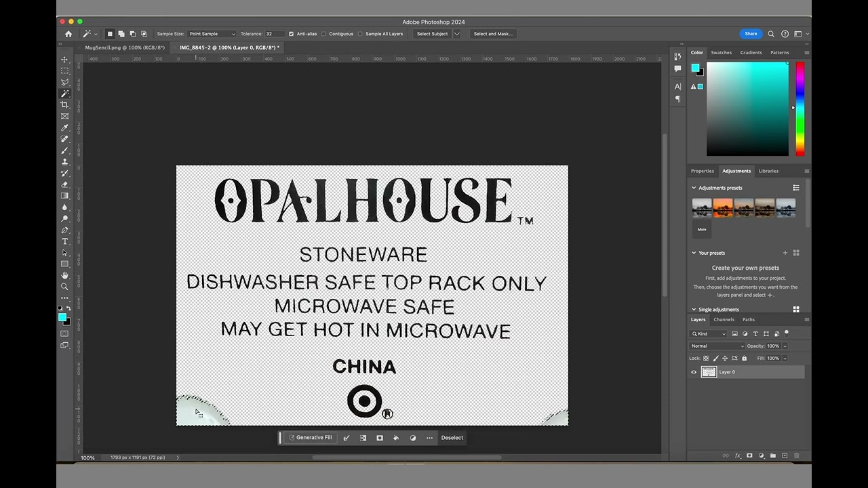The width and height of the screenshot is (868, 488).
Task: Select the Clone Stamp tool
Action: point(65,162)
